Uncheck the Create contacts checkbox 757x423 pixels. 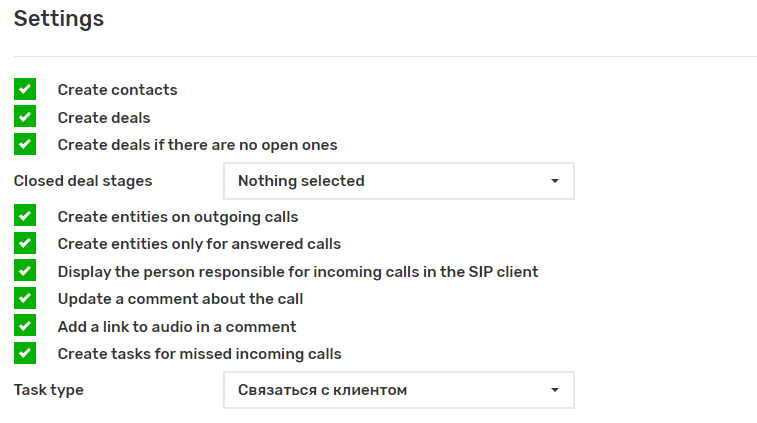(25, 89)
